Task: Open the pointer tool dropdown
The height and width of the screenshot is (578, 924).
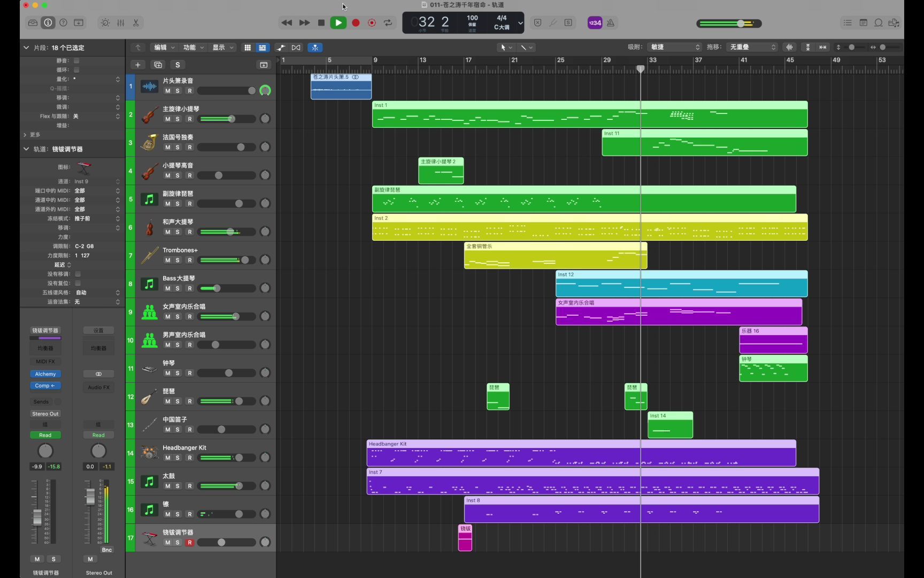Action: click(x=505, y=48)
